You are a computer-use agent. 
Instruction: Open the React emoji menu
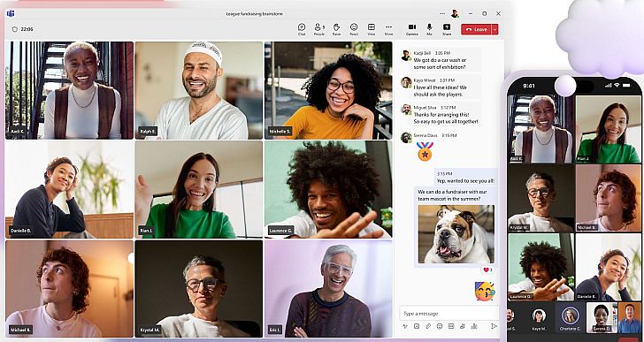(x=354, y=29)
